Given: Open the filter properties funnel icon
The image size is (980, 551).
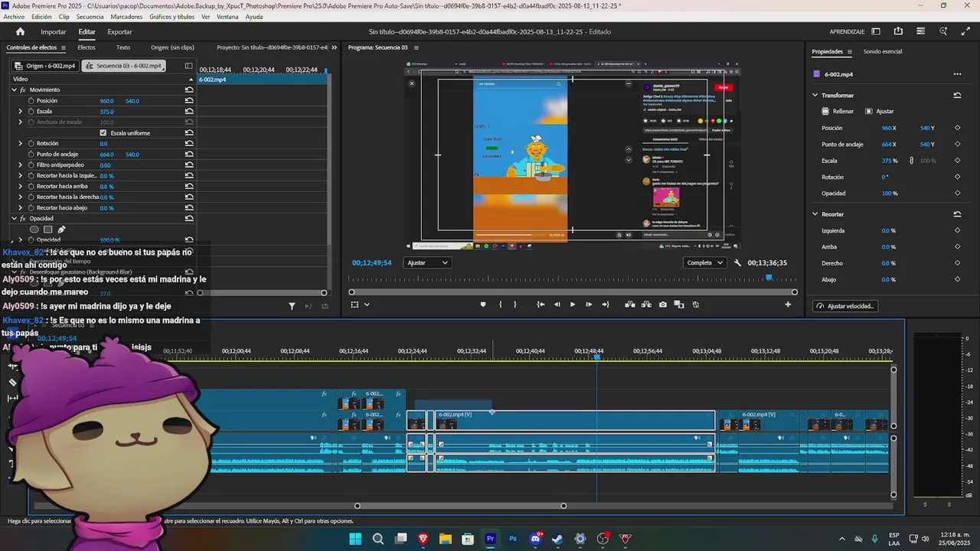Looking at the screenshot, I should click(292, 306).
